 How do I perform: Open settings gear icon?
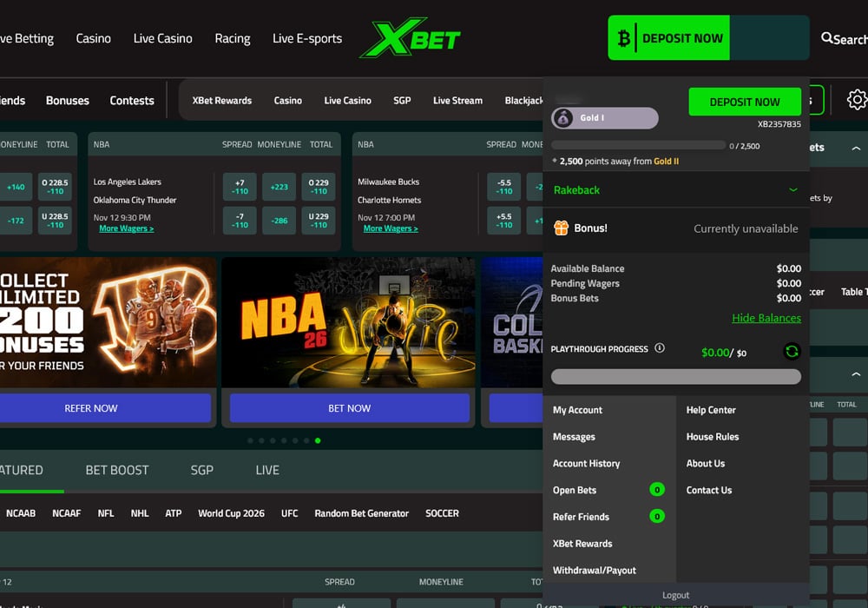point(857,100)
